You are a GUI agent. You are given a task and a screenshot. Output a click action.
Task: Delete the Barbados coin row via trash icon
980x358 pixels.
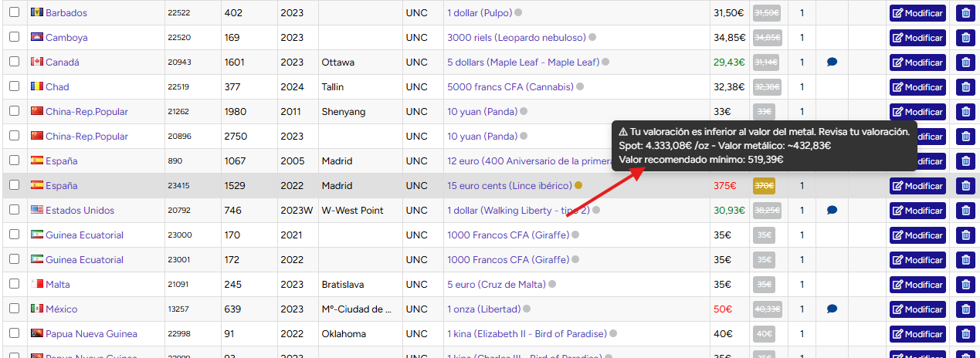[x=965, y=13]
